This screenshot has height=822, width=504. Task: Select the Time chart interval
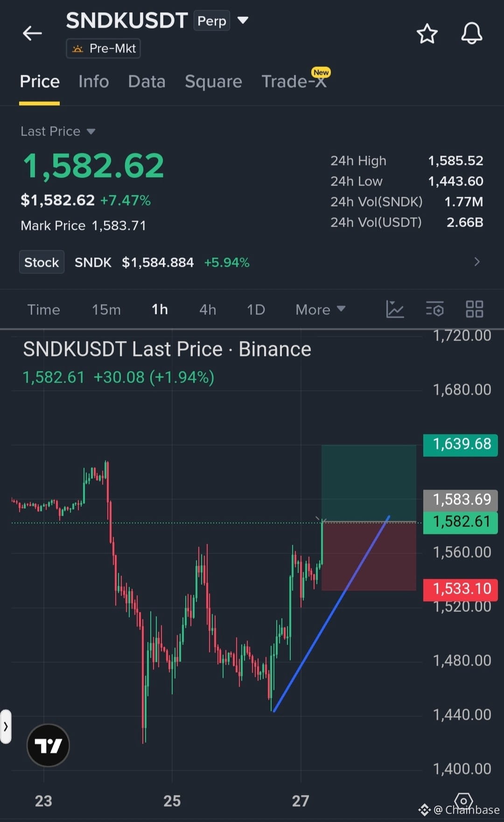tap(43, 310)
